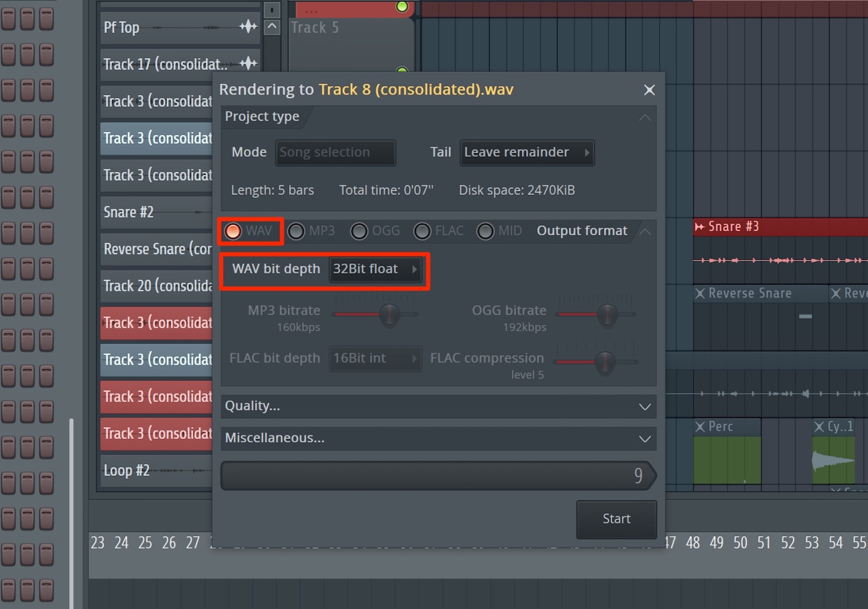Open the WAV bit depth dropdown

pos(375,269)
